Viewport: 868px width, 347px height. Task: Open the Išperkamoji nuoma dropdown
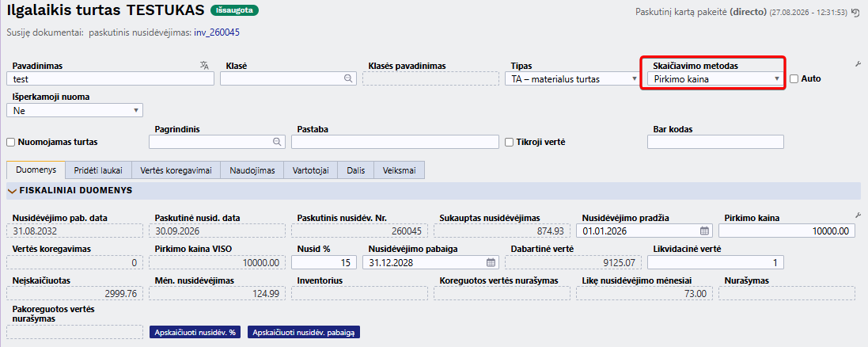click(74, 110)
